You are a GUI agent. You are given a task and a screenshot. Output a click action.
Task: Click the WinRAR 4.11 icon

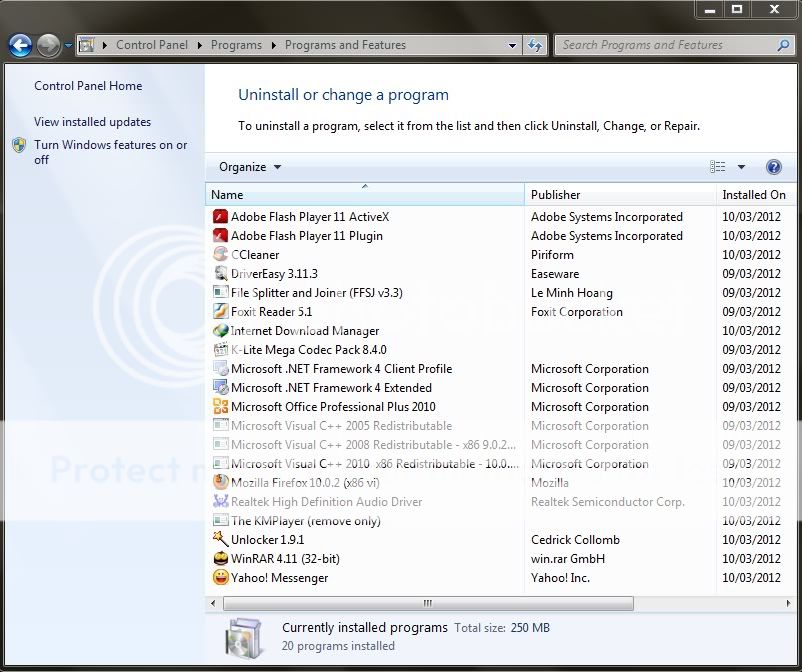coord(220,558)
